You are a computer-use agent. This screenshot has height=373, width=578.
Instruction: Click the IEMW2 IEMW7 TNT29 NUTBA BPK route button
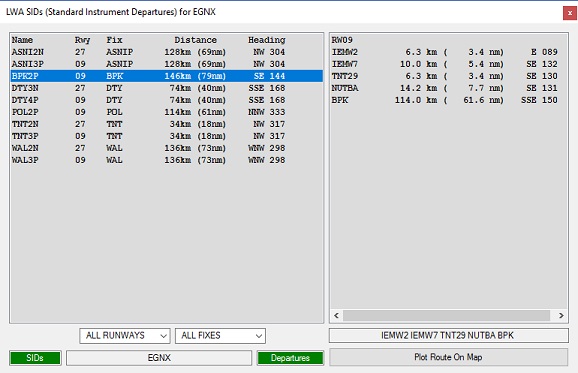(448, 335)
